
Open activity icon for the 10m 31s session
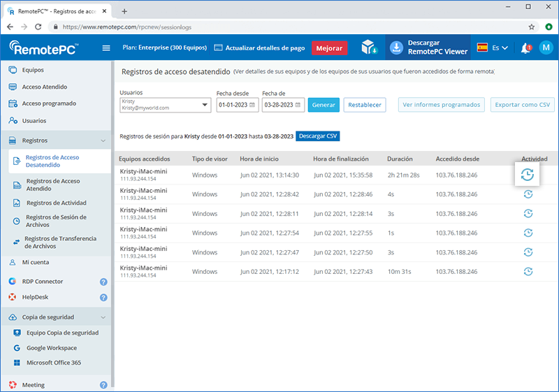[x=528, y=272]
